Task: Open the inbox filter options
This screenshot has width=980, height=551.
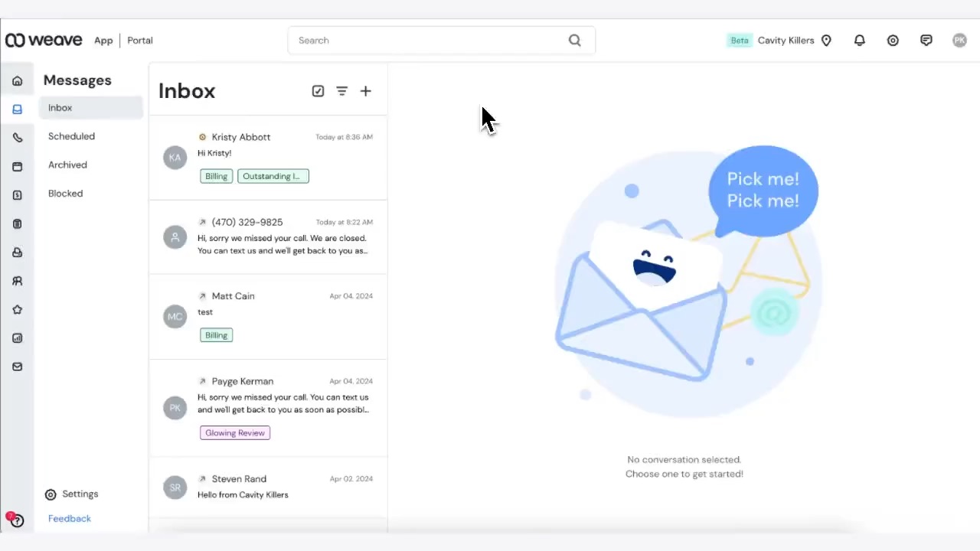Action: pyautogui.click(x=342, y=91)
